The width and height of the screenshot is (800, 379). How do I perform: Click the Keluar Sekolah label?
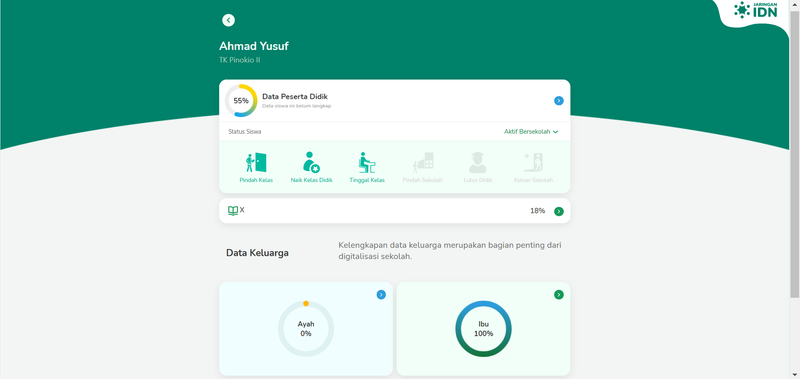click(x=533, y=180)
